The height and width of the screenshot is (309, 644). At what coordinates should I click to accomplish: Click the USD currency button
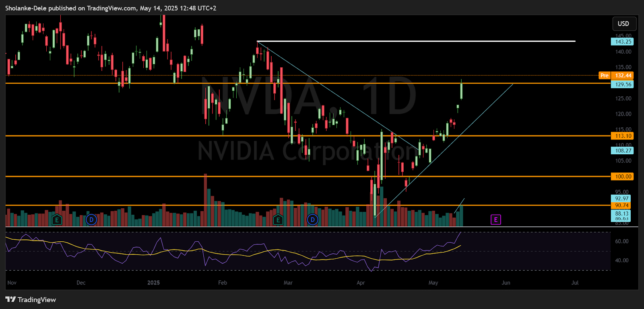coord(623,24)
